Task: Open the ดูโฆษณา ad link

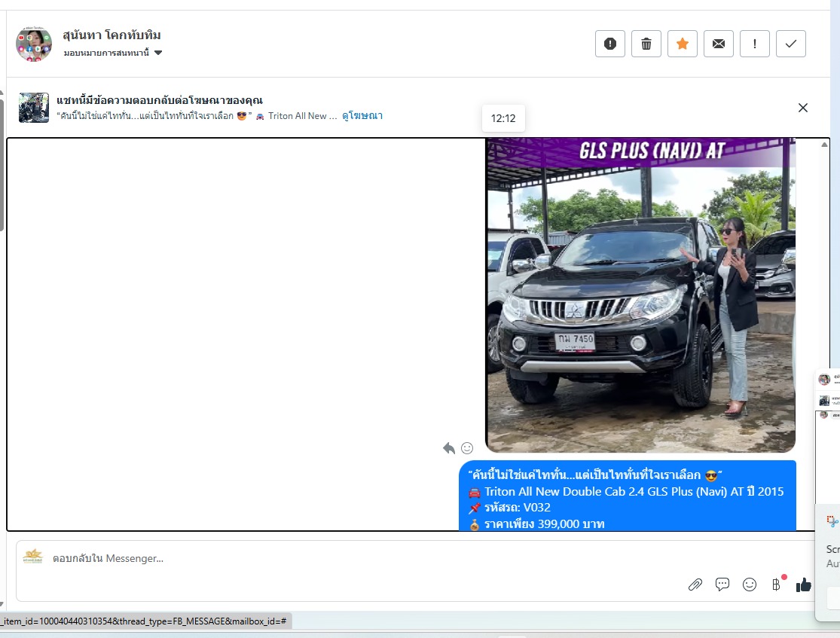Action: coord(362,116)
